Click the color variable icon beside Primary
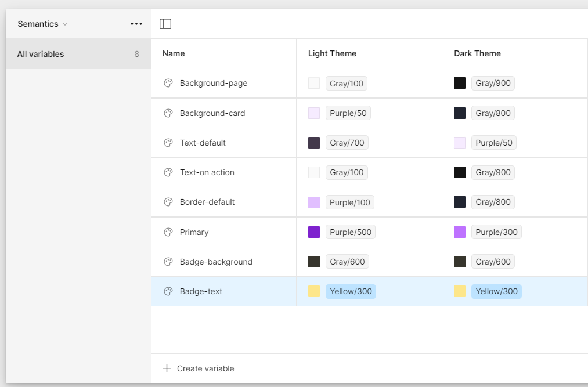Viewport: 588px width, 387px height. click(168, 232)
